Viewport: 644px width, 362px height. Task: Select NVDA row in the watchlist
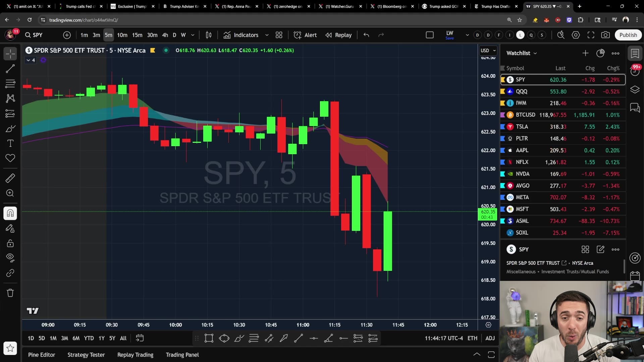[x=563, y=174]
